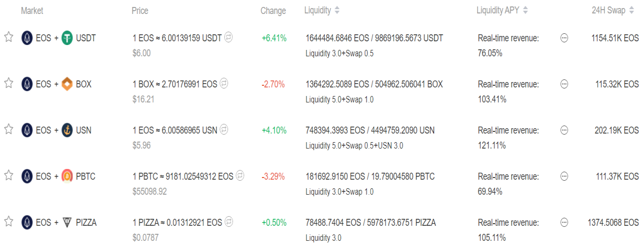Screen dimensions: 644x251
Task: Click the PIZZA token icon
Action: 67,222
